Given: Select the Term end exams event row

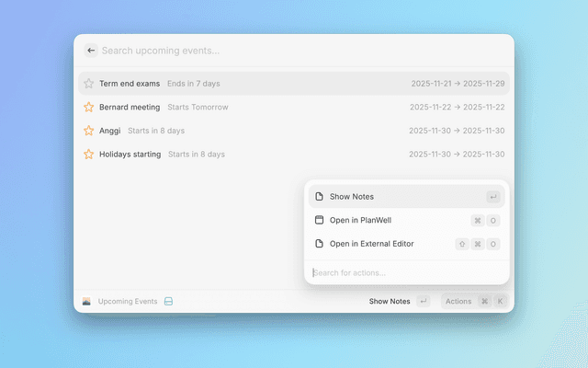Looking at the screenshot, I should click(276, 84).
